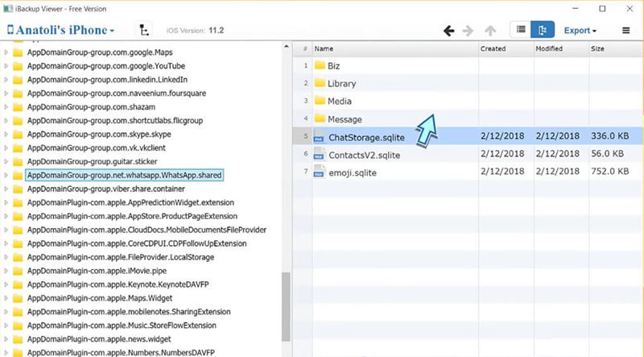The height and width of the screenshot is (357, 644).
Task: Expand the WhatsApp.shared folder
Action: [6, 175]
